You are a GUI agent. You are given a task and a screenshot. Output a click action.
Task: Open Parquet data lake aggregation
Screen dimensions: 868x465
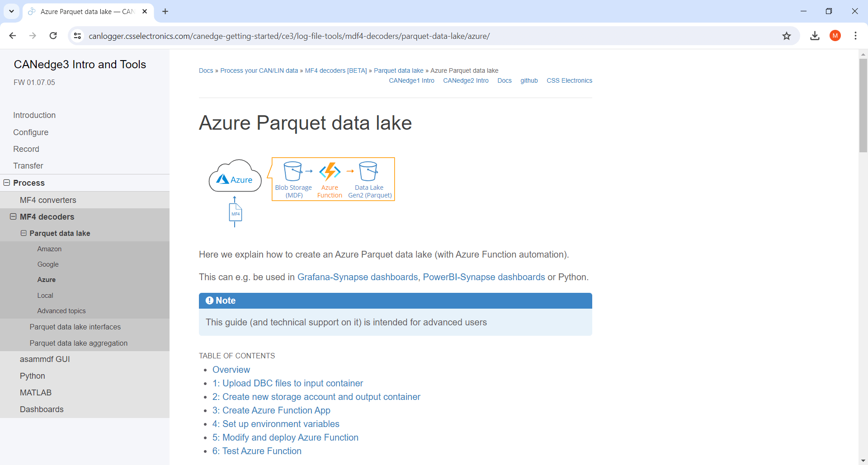(x=79, y=343)
